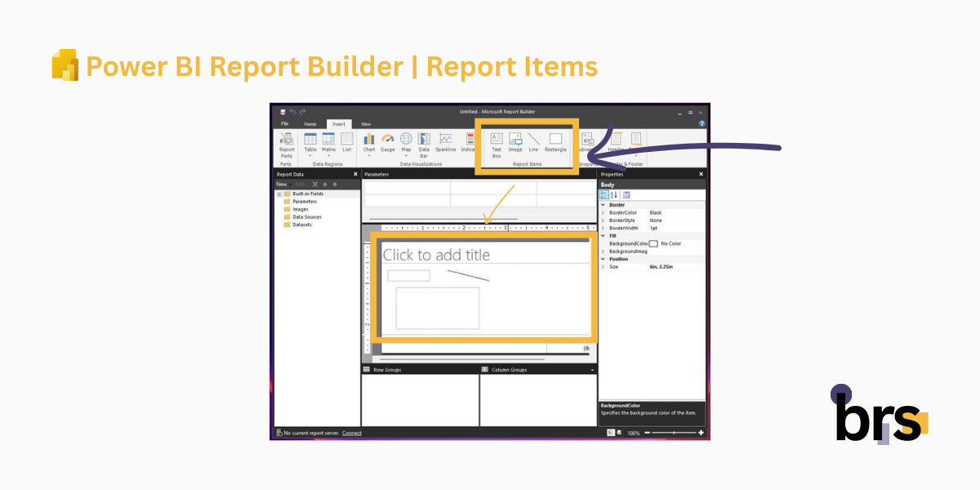Expand the Size property under Position

(603, 266)
